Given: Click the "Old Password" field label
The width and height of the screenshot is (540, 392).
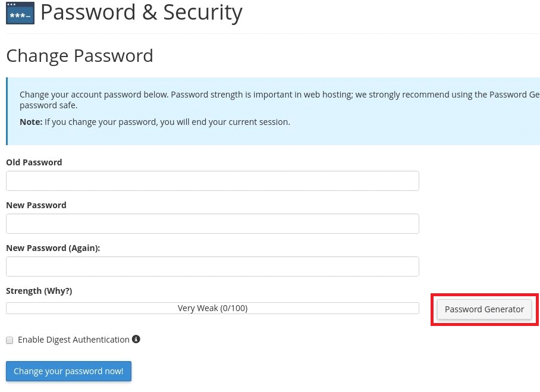Looking at the screenshot, I should (x=33, y=162).
